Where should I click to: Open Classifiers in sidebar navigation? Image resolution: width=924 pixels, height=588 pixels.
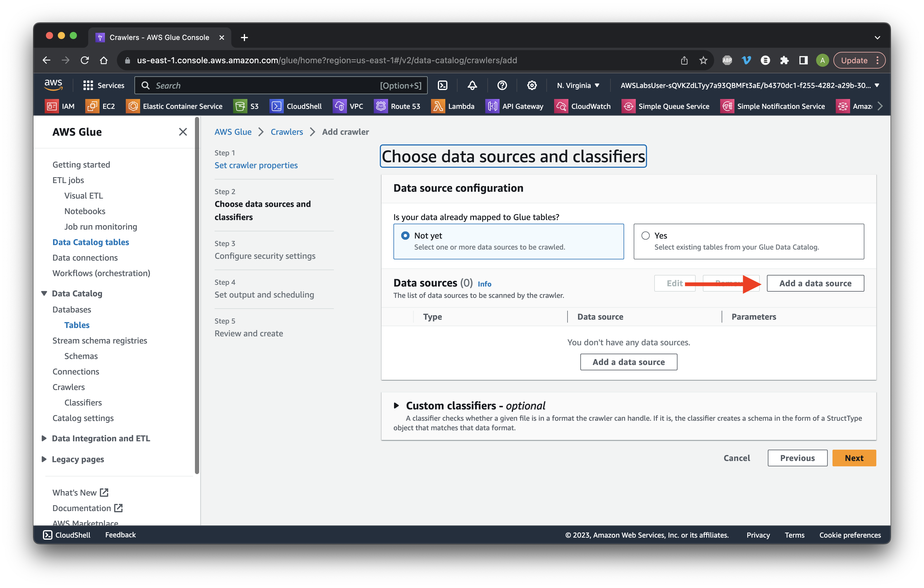(x=83, y=403)
